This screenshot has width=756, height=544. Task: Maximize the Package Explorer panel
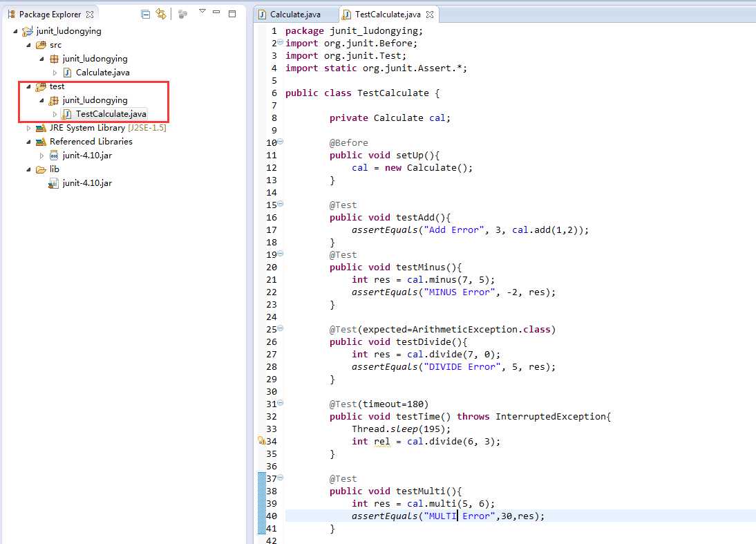coord(232,14)
